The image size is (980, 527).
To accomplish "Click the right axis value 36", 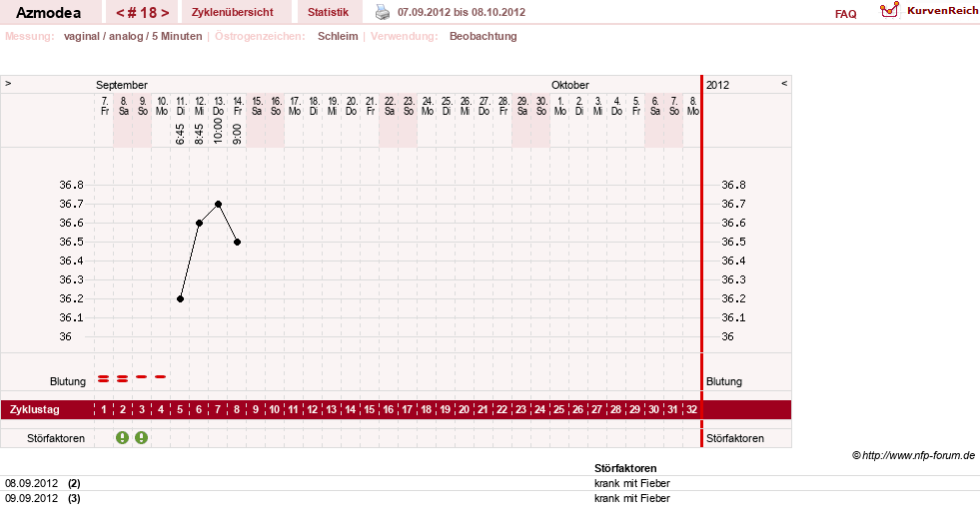I will point(727,336).
